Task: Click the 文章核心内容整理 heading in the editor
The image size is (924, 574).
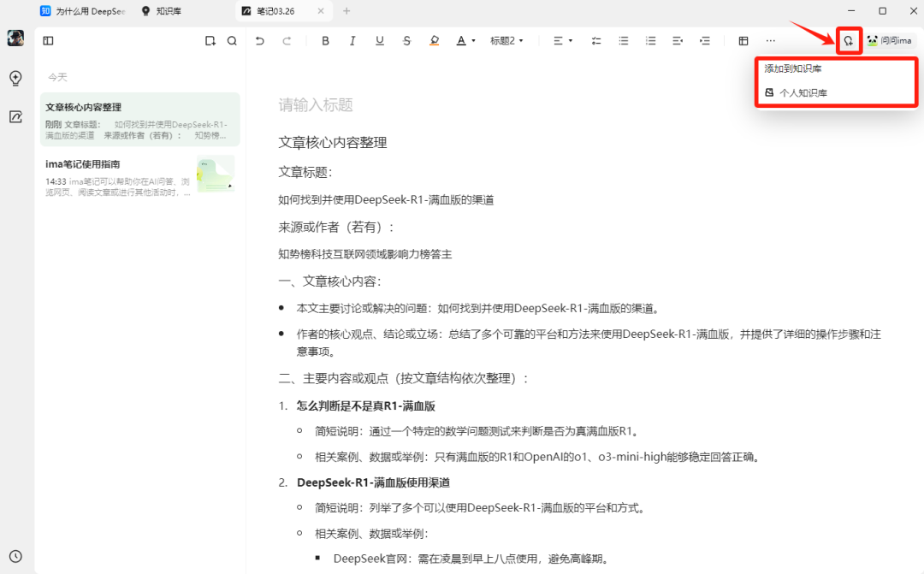Action: pos(332,143)
